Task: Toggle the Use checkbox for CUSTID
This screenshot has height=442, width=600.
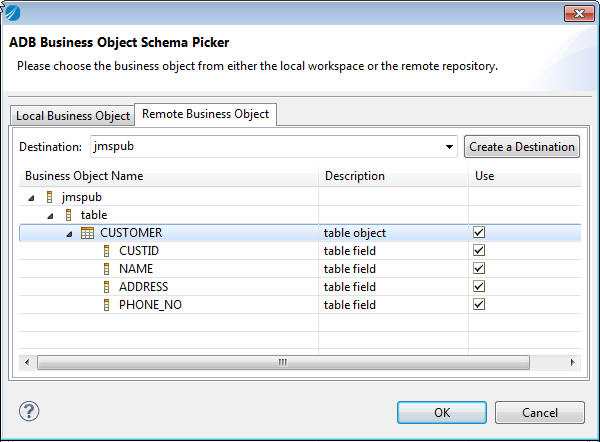Action: point(479,251)
